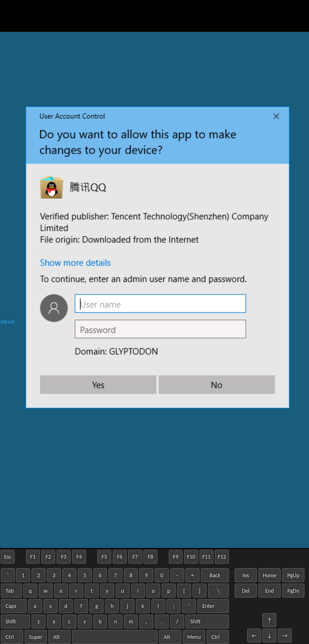Tap the Super key
This screenshot has width=309, height=644.
click(35, 637)
